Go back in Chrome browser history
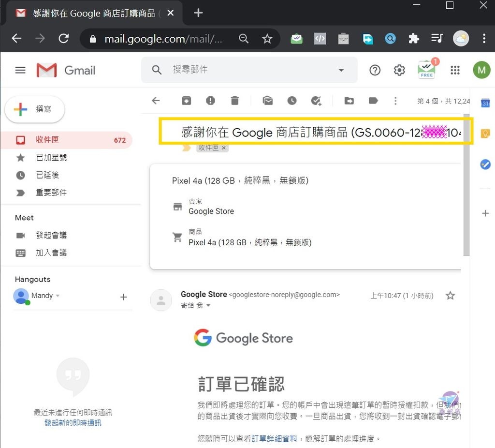The height and width of the screenshot is (448, 495). pyautogui.click(x=16, y=39)
